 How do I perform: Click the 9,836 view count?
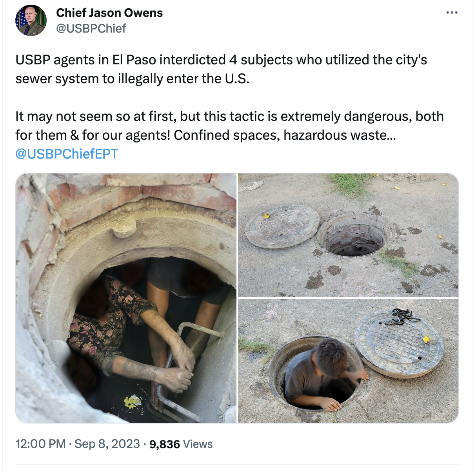[x=165, y=444]
